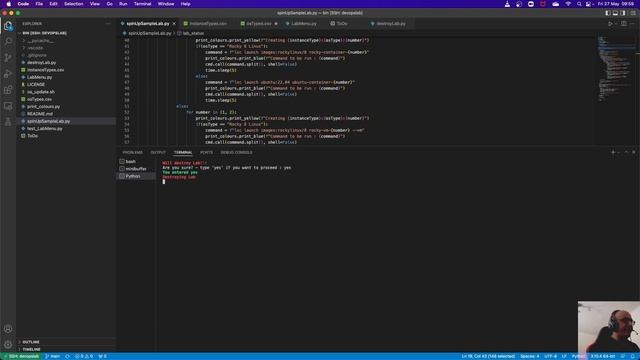This screenshot has height=360, width=640.
Task: Switch to the instanceTypes.csv editor tab
Action: coord(208,24)
